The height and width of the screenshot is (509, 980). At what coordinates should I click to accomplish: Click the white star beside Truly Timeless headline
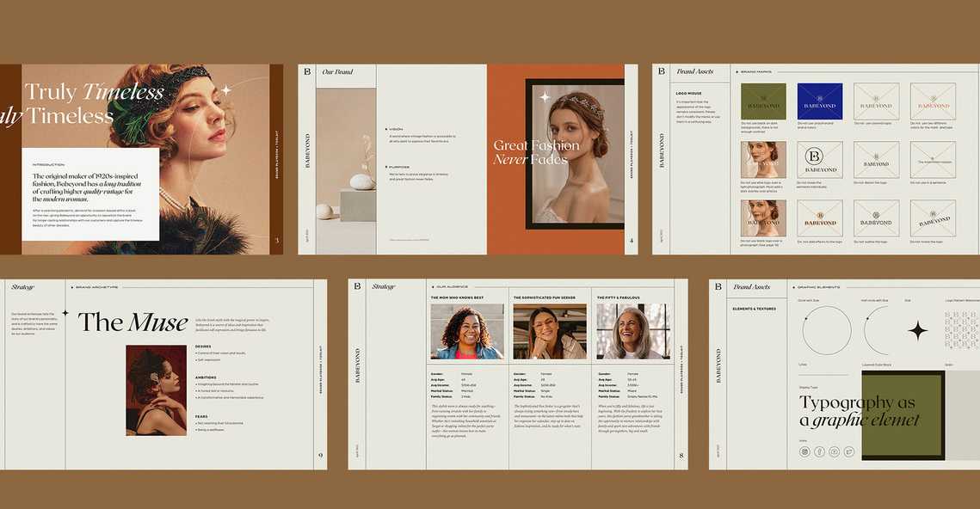[x=226, y=90]
